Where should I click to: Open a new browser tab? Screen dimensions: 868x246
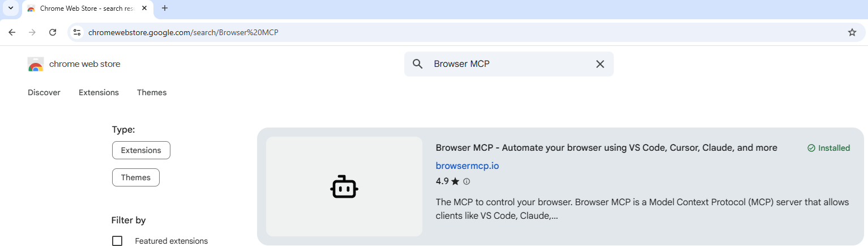coord(165,8)
